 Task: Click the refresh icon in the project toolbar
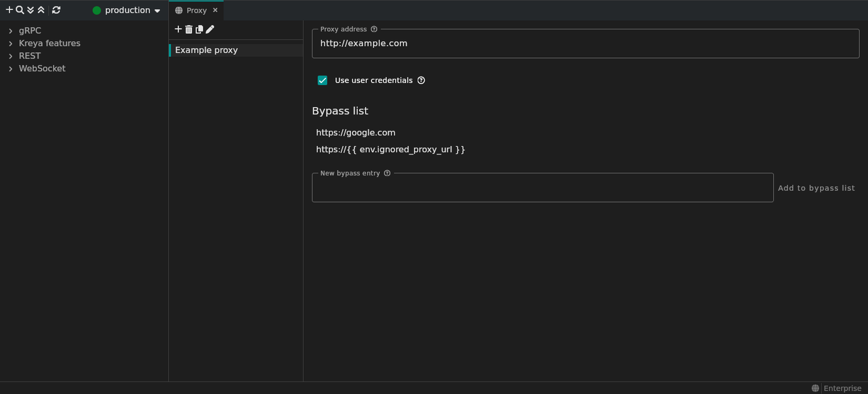(x=56, y=10)
